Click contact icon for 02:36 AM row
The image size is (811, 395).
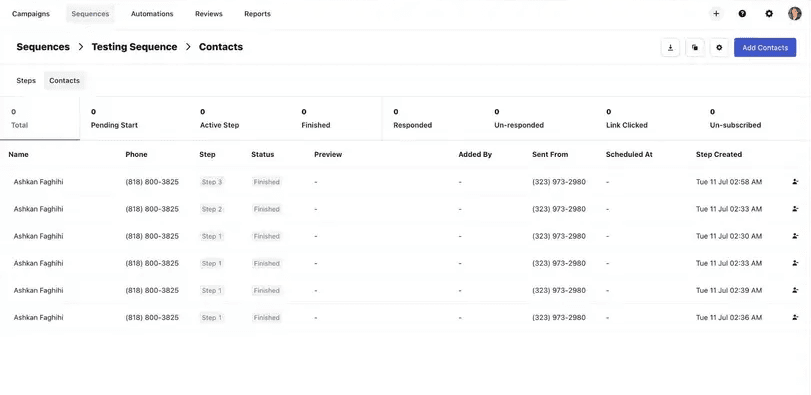795,317
